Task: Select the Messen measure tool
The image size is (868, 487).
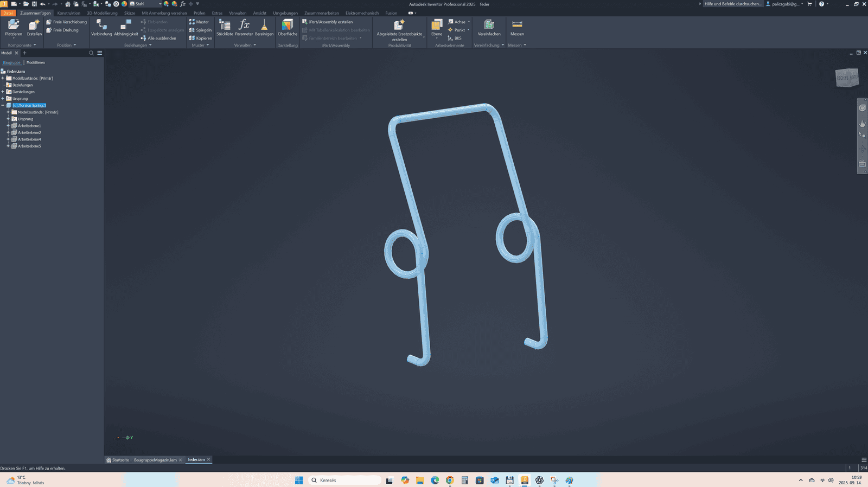Action: [x=517, y=28]
